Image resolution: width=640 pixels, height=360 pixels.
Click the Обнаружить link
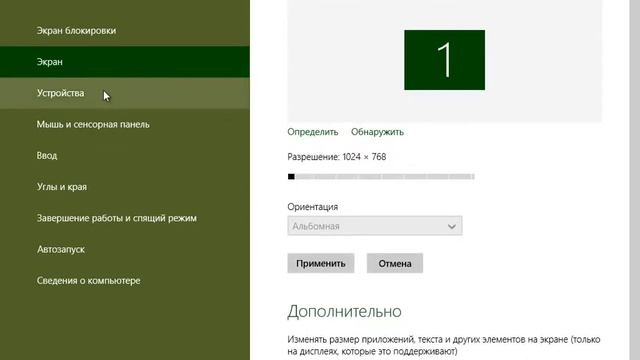pos(377,132)
